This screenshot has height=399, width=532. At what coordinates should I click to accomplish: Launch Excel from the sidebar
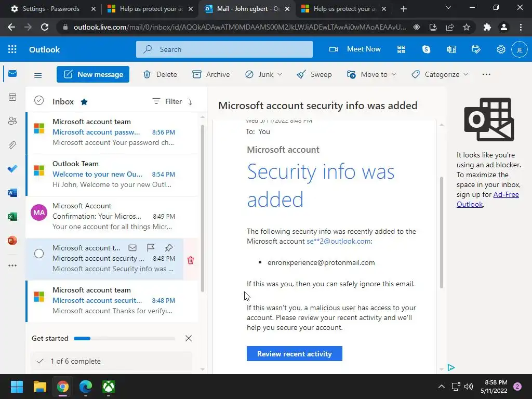click(12, 217)
